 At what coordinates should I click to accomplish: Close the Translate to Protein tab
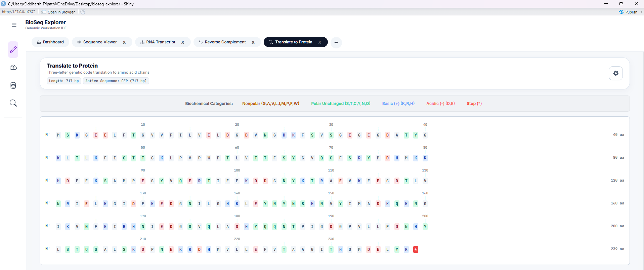[320, 42]
